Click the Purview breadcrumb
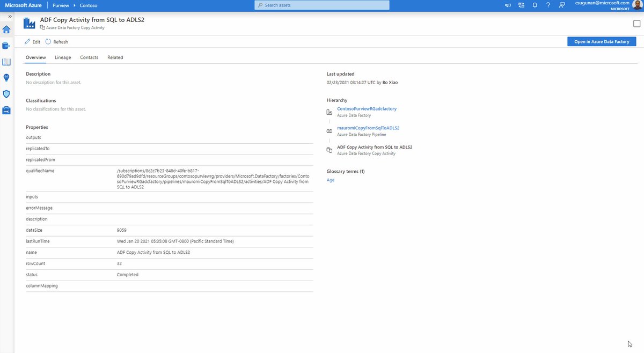The image size is (644, 353). [61, 5]
